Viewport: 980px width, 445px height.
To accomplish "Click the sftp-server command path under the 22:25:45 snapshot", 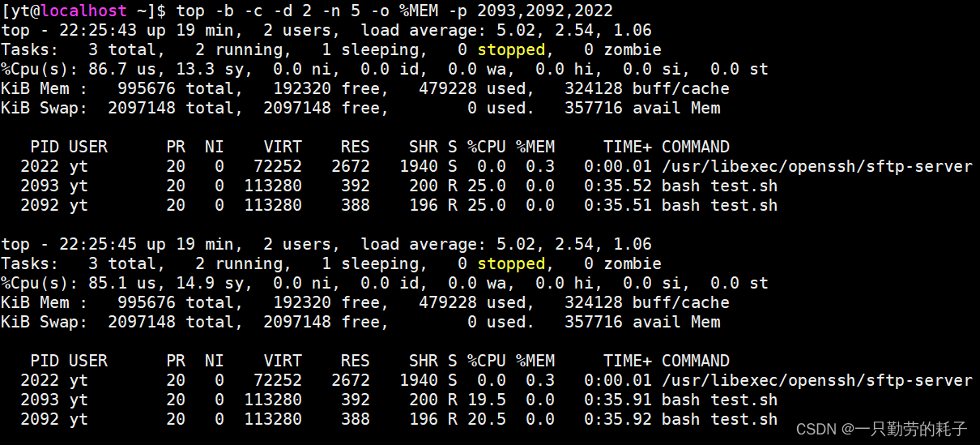I will [x=817, y=380].
